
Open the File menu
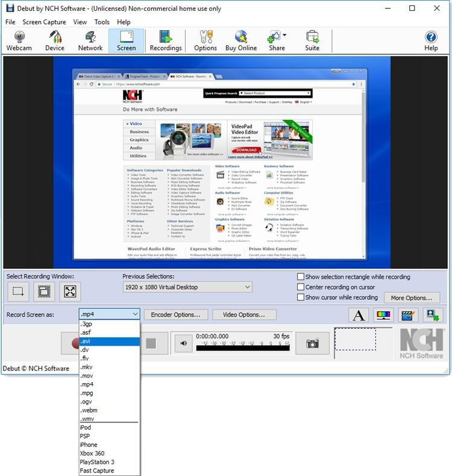(10, 22)
